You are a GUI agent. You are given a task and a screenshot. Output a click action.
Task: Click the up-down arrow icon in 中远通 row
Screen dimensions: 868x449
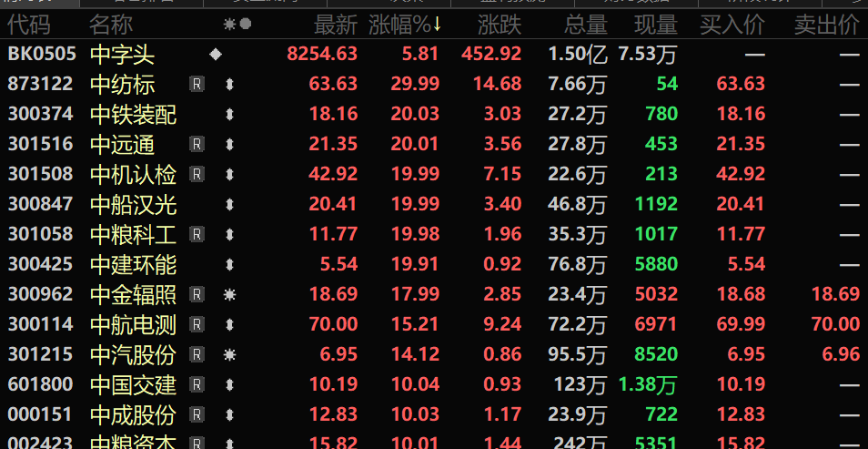click(x=229, y=144)
